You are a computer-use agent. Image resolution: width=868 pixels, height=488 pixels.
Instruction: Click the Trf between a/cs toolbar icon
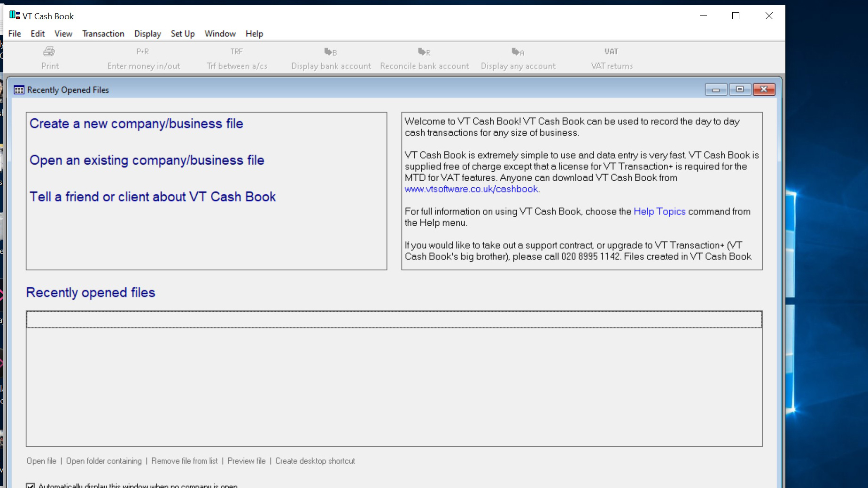(x=236, y=52)
